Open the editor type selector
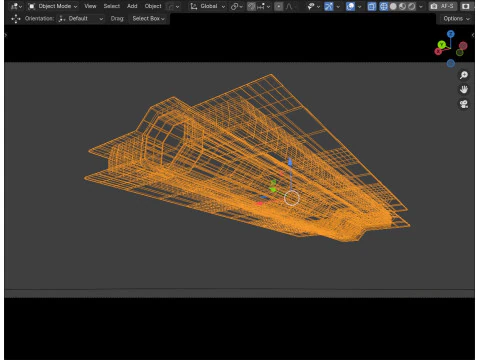Viewport: 480px width, 360px height. (16, 6)
